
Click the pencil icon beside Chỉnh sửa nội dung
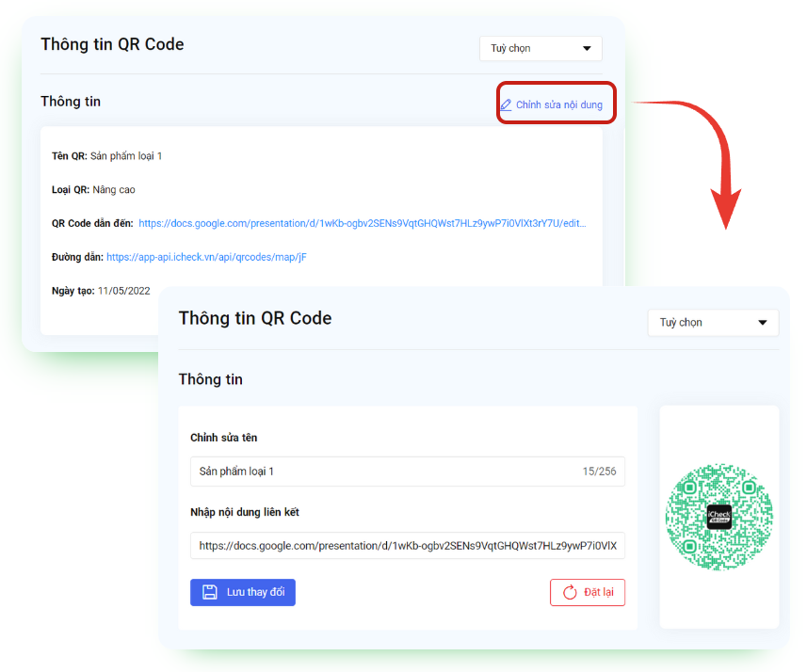(507, 104)
